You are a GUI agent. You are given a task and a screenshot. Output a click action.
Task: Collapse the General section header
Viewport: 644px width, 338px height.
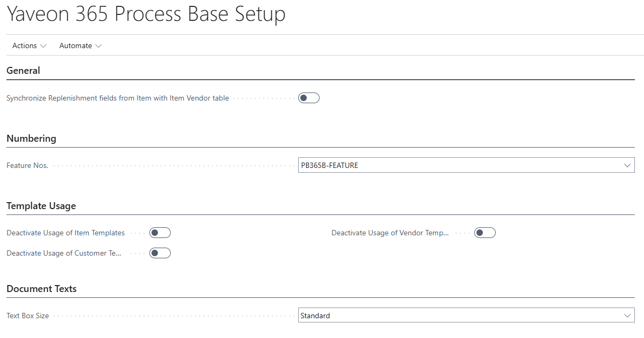coord(24,71)
